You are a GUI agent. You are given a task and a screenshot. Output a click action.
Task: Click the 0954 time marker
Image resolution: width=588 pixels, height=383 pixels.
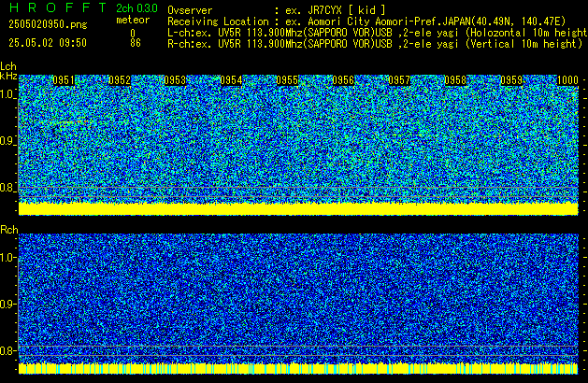coord(232,79)
